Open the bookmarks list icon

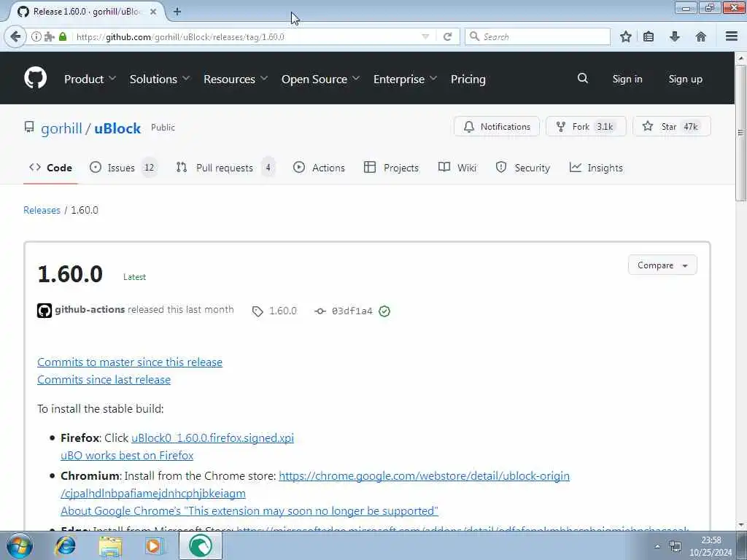649,36
